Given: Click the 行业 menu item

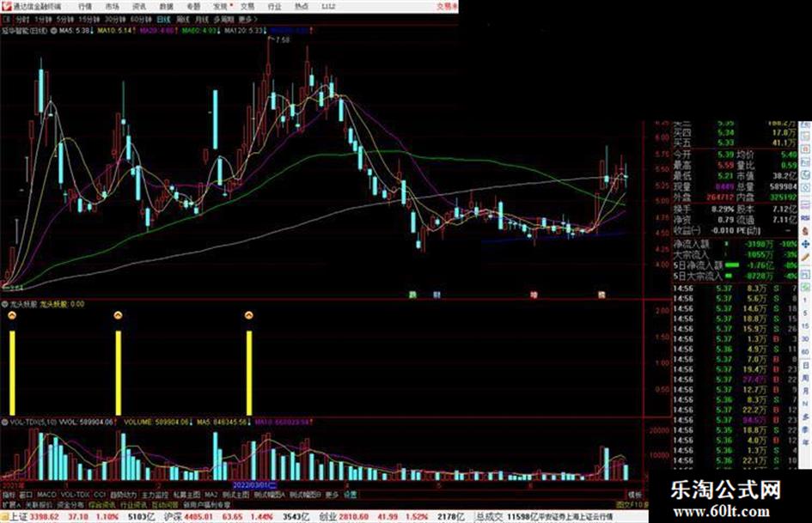Looking at the screenshot, I should point(274,6).
